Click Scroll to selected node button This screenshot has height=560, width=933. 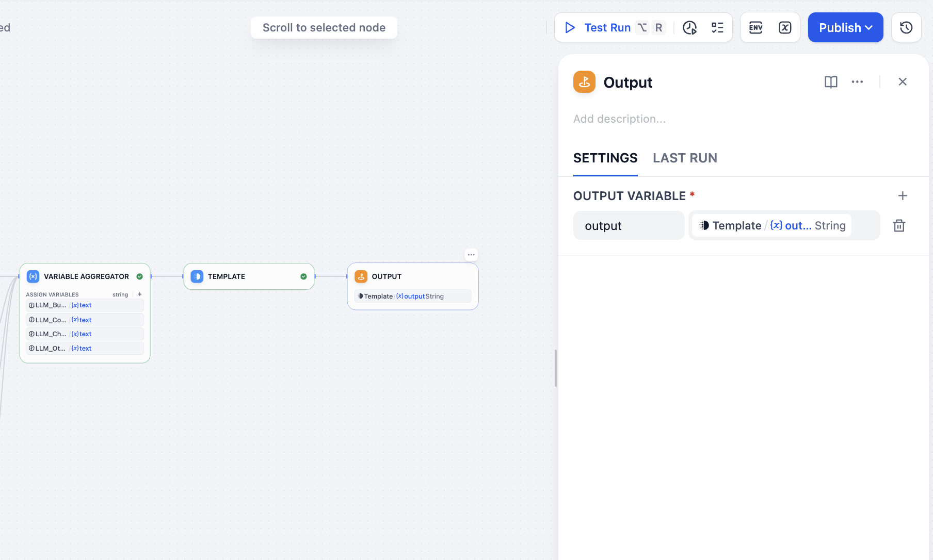click(x=324, y=28)
